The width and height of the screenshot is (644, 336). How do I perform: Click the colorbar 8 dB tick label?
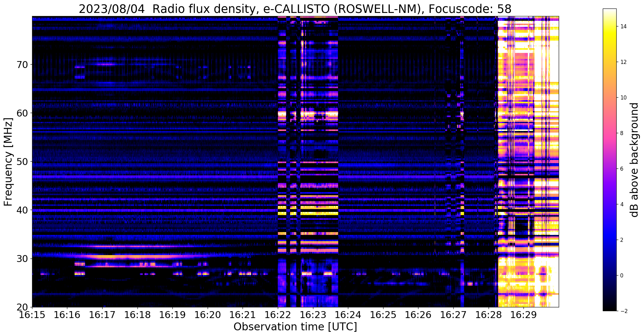click(x=621, y=133)
